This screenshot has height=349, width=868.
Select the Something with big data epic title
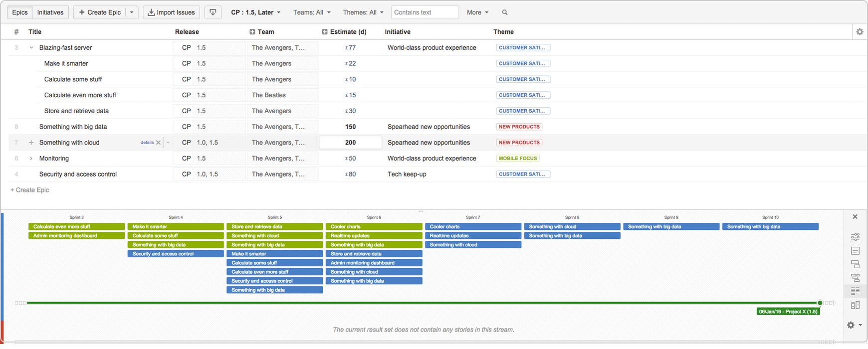(x=73, y=127)
